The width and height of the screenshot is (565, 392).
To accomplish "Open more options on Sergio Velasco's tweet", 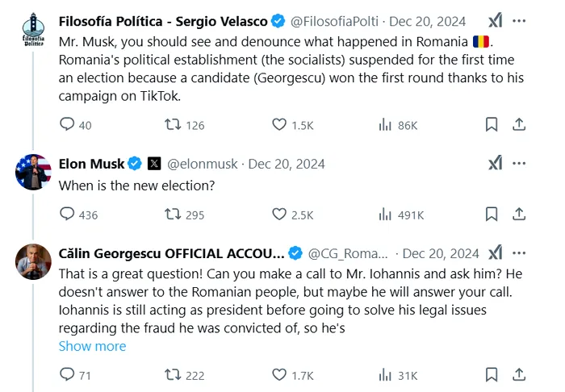I will 520,21.
